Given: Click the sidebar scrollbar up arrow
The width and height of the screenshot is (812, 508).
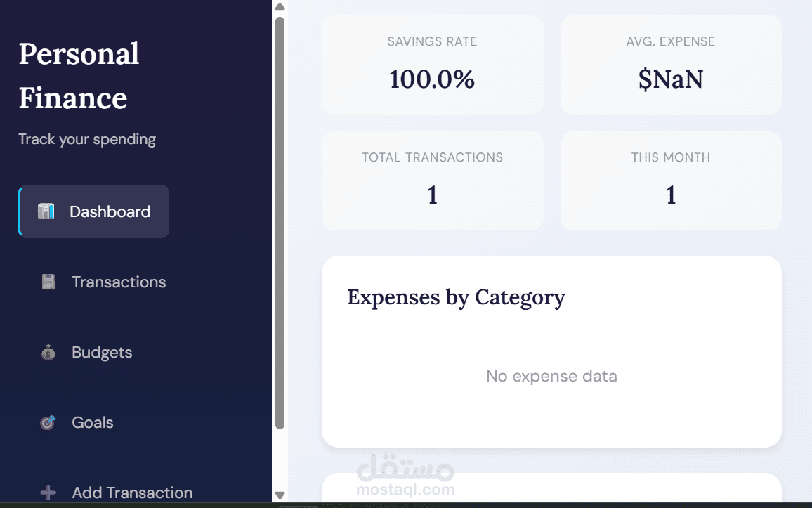Looking at the screenshot, I should [x=280, y=7].
